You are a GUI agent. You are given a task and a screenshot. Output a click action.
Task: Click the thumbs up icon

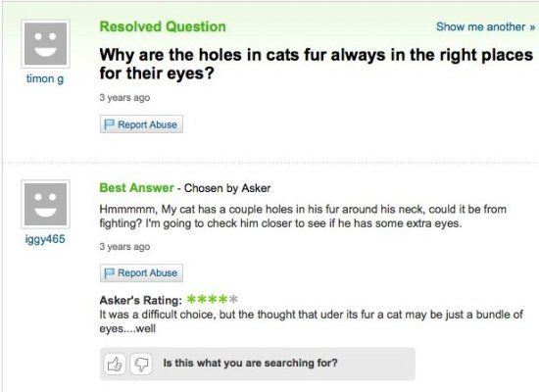tap(115, 364)
